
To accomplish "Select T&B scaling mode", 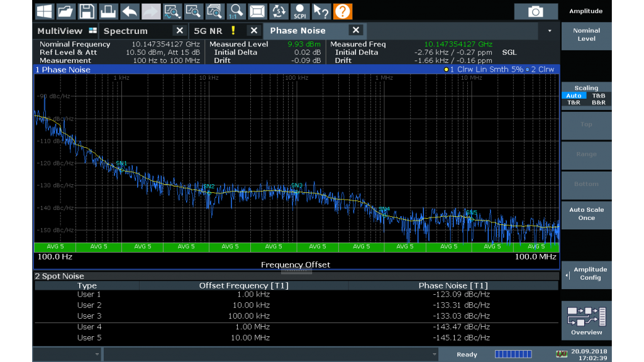I will click(x=598, y=96).
